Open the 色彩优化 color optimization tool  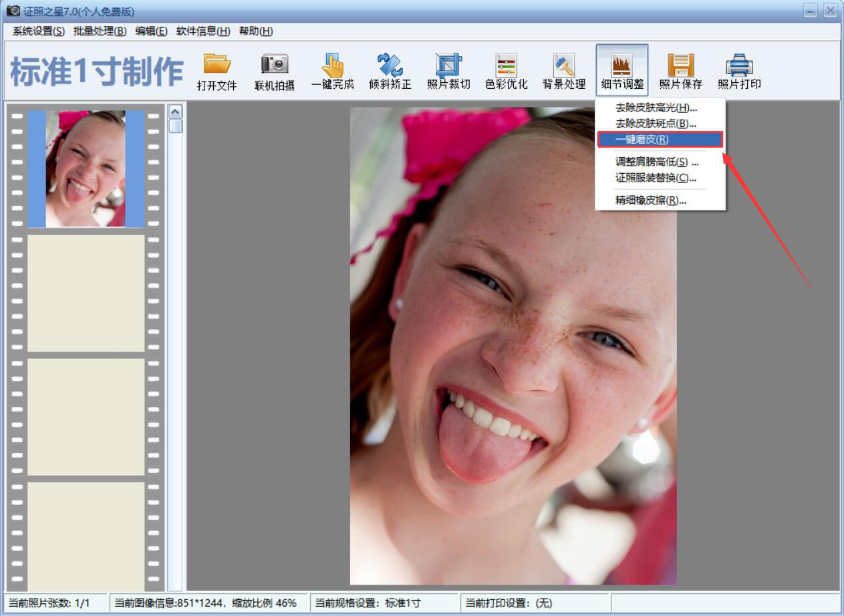click(x=506, y=65)
